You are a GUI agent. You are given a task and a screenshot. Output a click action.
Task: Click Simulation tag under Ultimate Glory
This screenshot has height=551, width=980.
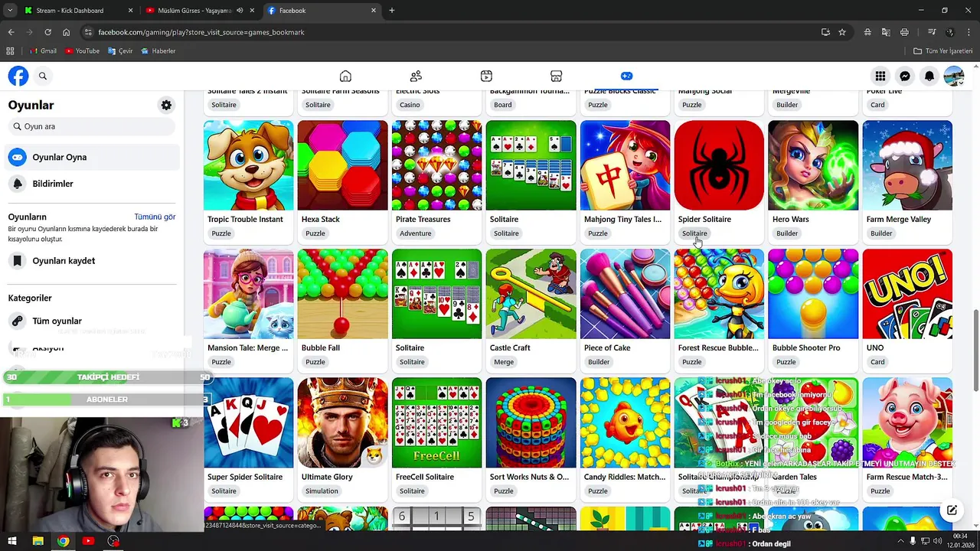pyautogui.click(x=322, y=491)
